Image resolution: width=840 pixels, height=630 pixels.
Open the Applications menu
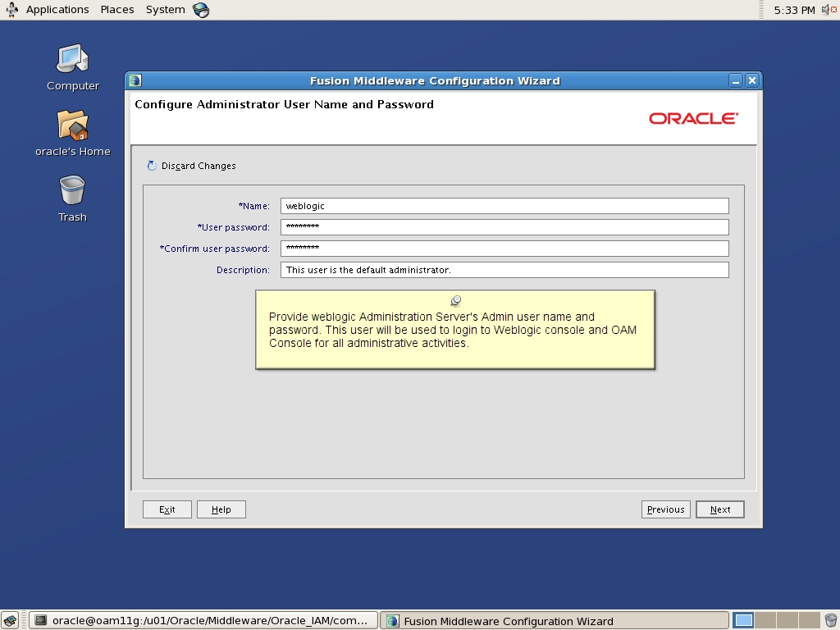(57, 9)
